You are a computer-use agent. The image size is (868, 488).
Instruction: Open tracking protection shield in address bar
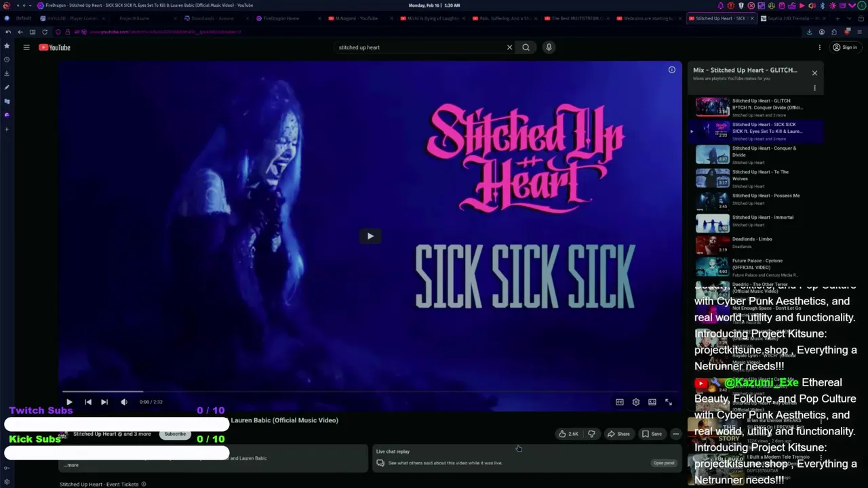58,32
